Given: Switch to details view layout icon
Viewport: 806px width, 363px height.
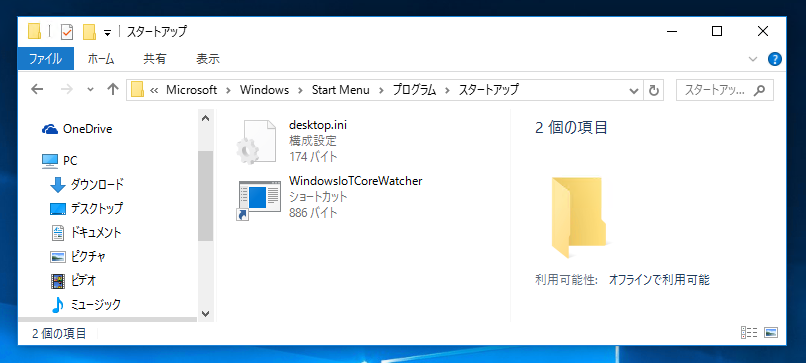Looking at the screenshot, I should [748, 333].
